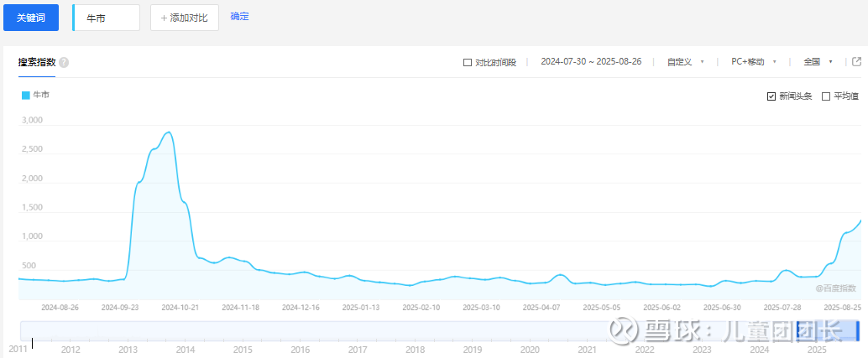This screenshot has height=358, width=868.
Task: Open the 自定义 date range dropdown
Action: [685, 62]
